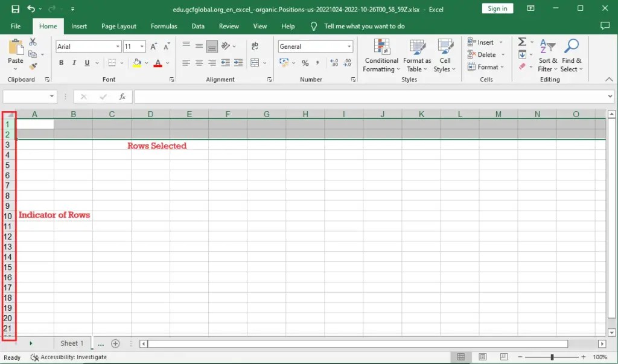Open the File menu
618x364 pixels.
16,26
